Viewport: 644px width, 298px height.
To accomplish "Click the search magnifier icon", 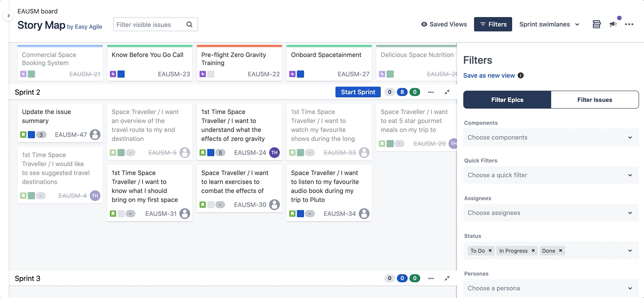I will [x=189, y=25].
